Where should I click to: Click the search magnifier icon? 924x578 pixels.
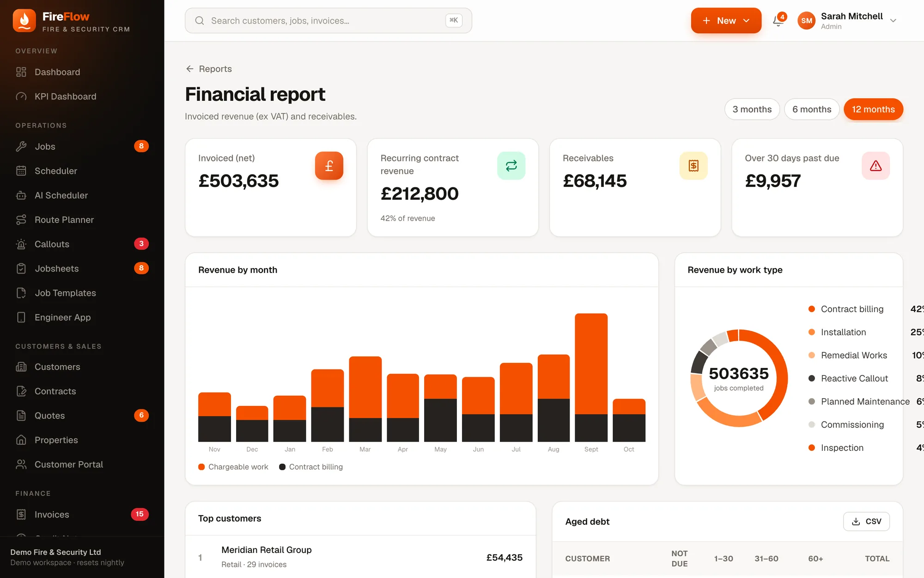coord(200,21)
